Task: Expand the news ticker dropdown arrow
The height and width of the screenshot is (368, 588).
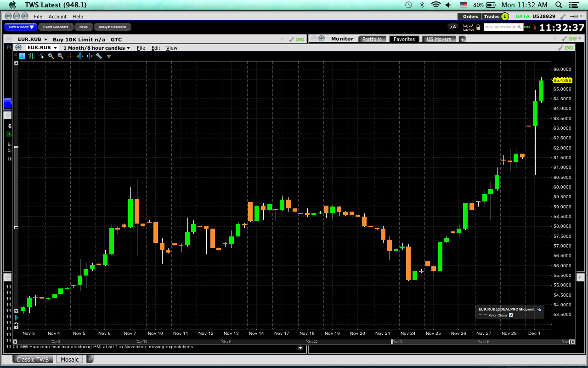Action: pos(300,348)
